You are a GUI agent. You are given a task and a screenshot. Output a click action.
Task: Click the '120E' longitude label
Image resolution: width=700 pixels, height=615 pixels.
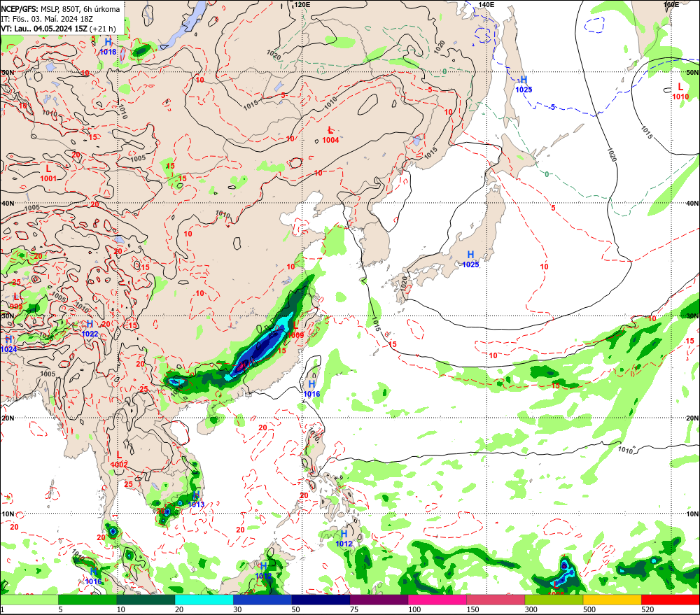click(302, 4)
